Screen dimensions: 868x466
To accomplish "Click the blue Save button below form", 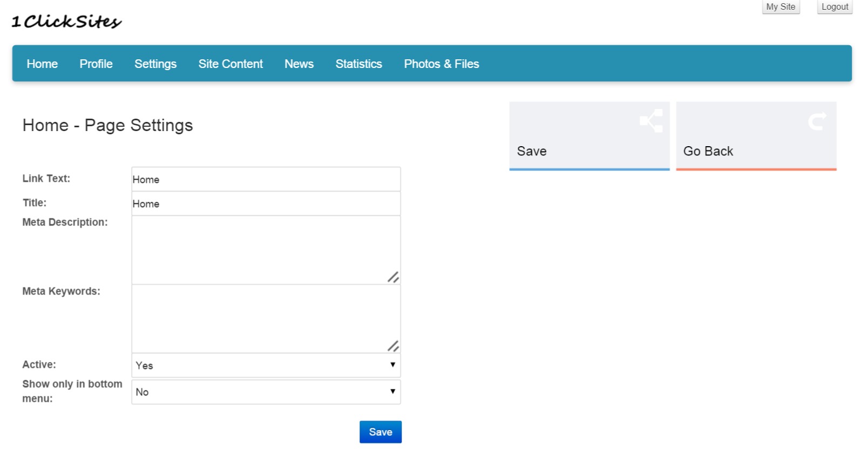I will pyautogui.click(x=381, y=432).
